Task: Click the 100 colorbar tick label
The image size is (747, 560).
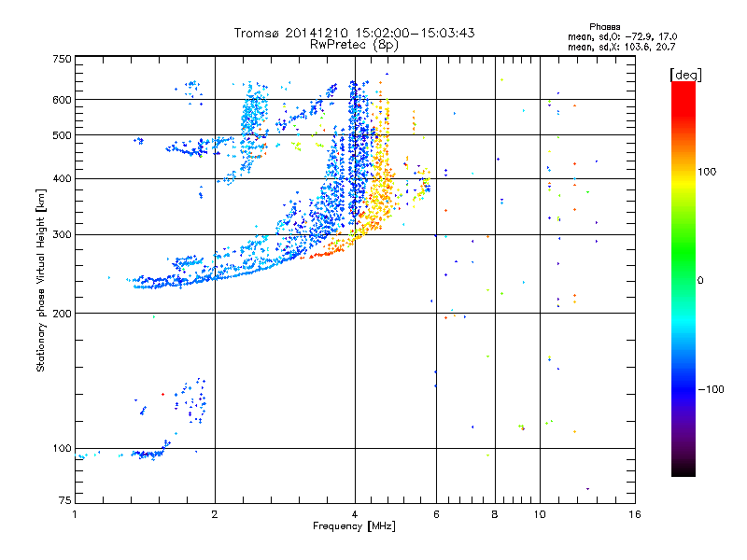Action: pos(707,172)
